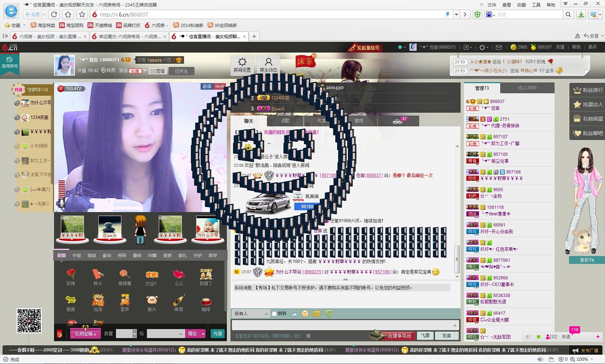Expand back button (后退) history dropdown
Image resolution: width=605 pixels, height=364 pixels.
(x=44, y=14)
